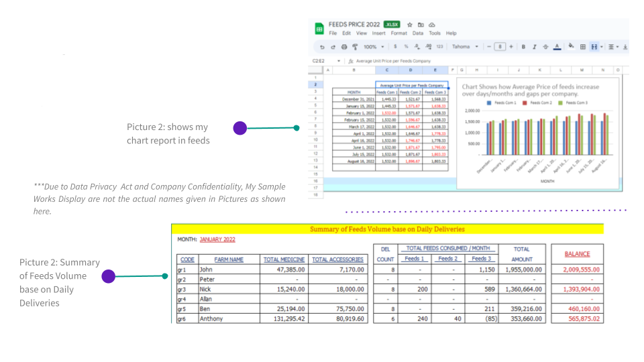Screen dimensions: 644x362
Task: Toggle bold formatting
Action: [x=523, y=47]
